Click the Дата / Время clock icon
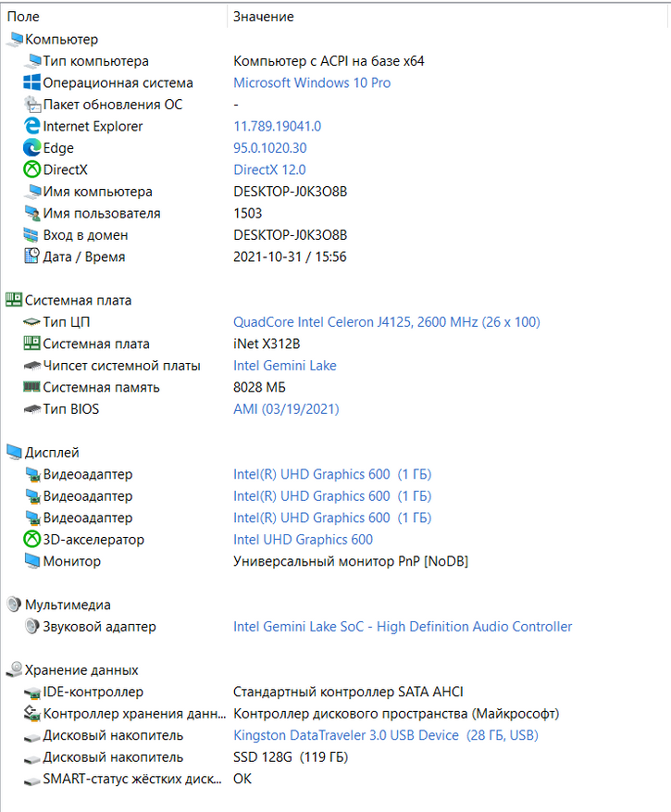The width and height of the screenshot is (671, 812). (x=32, y=256)
